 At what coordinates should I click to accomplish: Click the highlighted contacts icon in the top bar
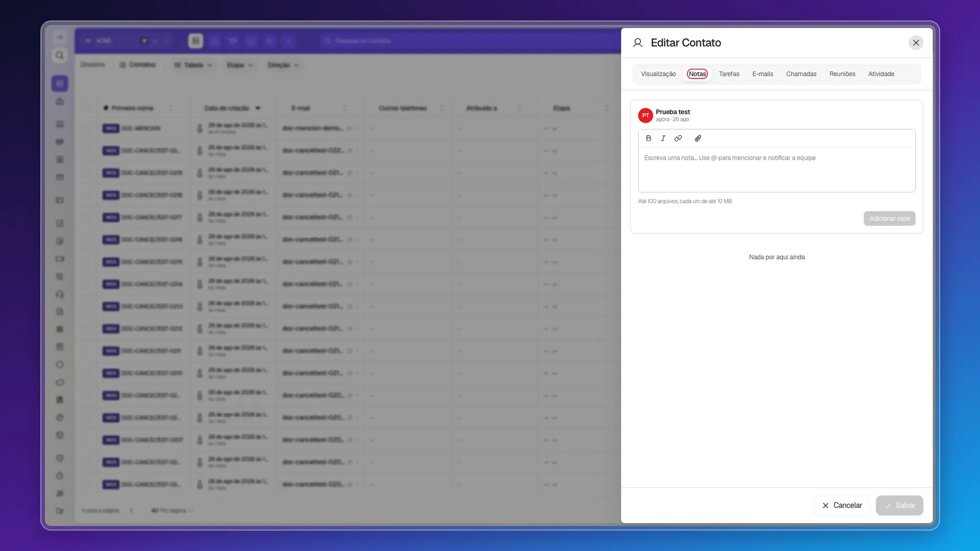coord(195,41)
